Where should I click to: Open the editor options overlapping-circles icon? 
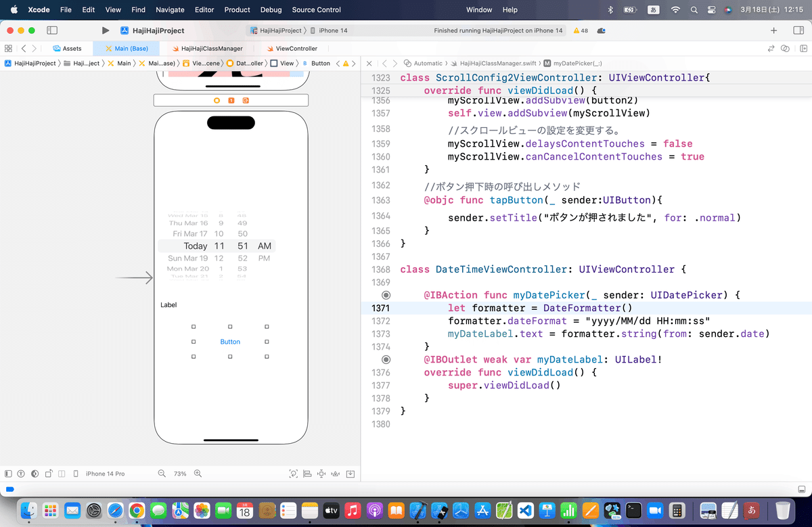(x=785, y=49)
